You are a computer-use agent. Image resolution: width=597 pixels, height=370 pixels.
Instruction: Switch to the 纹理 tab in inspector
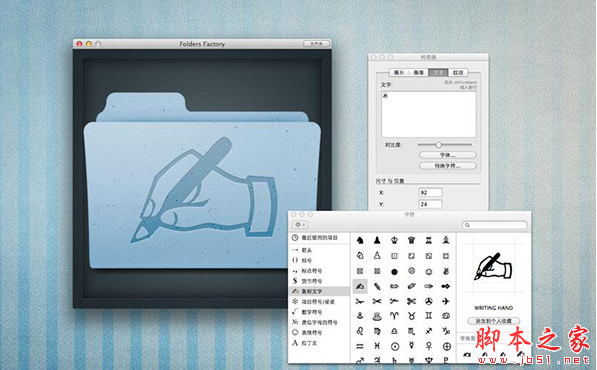tap(458, 72)
